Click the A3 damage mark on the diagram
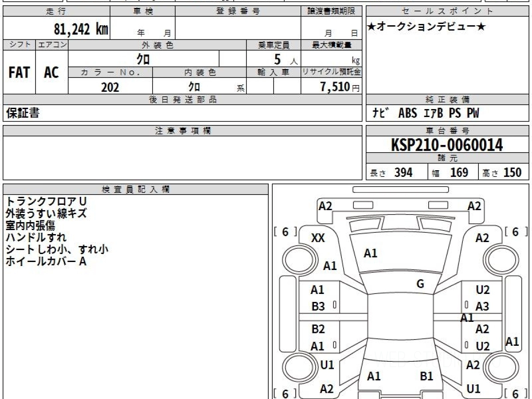 482,306
